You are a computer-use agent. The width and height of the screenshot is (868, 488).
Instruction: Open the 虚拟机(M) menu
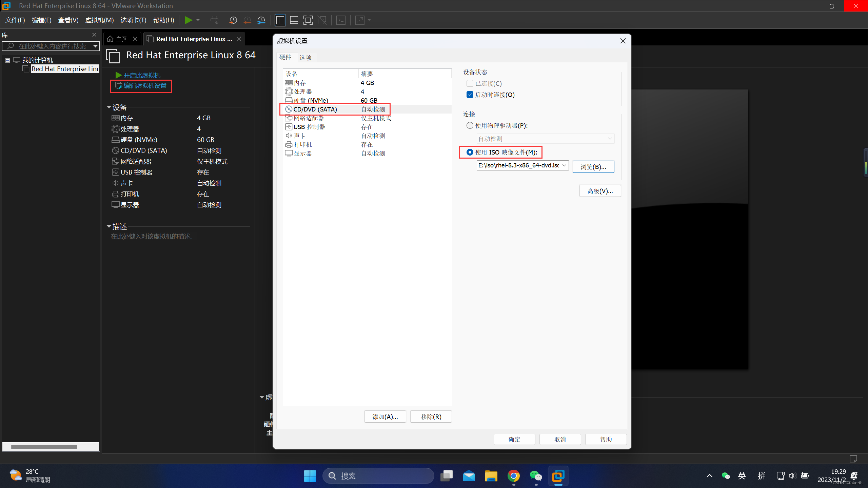point(99,20)
